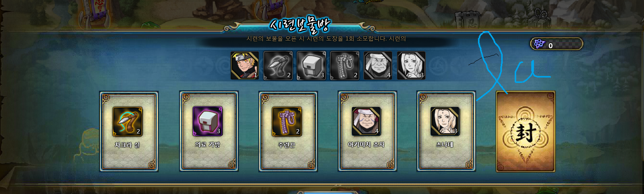
Task: Click the greyed medical bag icon in the top row
Action: pyautogui.click(x=311, y=66)
